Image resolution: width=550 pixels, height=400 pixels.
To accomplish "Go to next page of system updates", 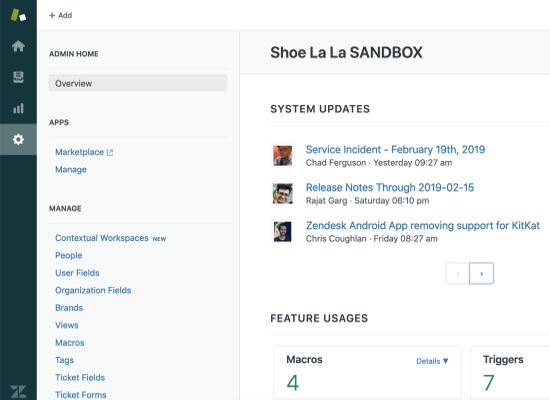I will click(x=481, y=273).
